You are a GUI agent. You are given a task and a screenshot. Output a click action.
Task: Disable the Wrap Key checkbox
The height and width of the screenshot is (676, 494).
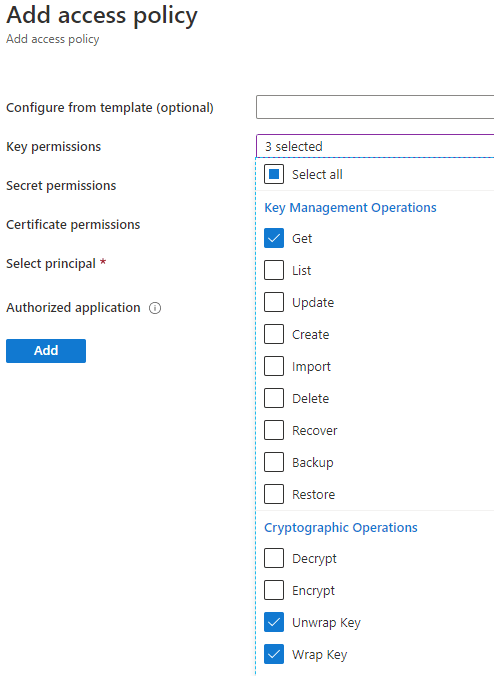tap(274, 654)
